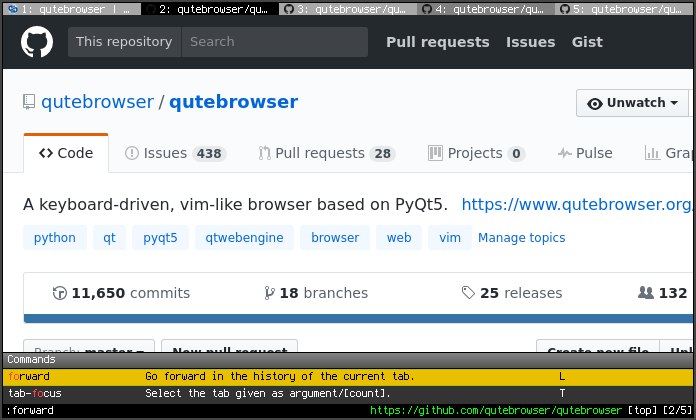View the 18 branches link
Image resolution: width=696 pixels, height=420 pixels.
[316, 293]
